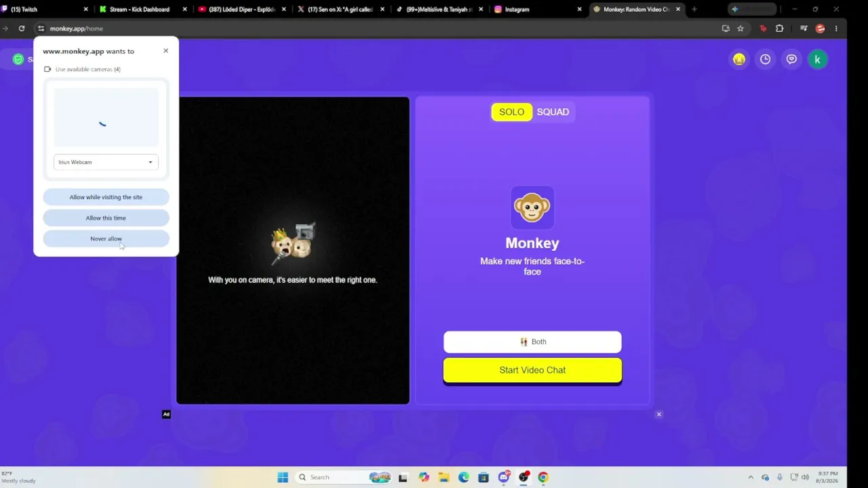The height and width of the screenshot is (488, 868).
Task: Bookmark this page with the star icon
Action: tap(741, 28)
